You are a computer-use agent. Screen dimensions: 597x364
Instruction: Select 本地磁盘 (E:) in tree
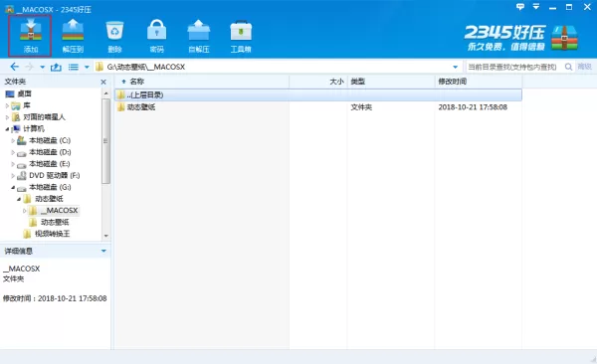pyautogui.click(x=49, y=164)
